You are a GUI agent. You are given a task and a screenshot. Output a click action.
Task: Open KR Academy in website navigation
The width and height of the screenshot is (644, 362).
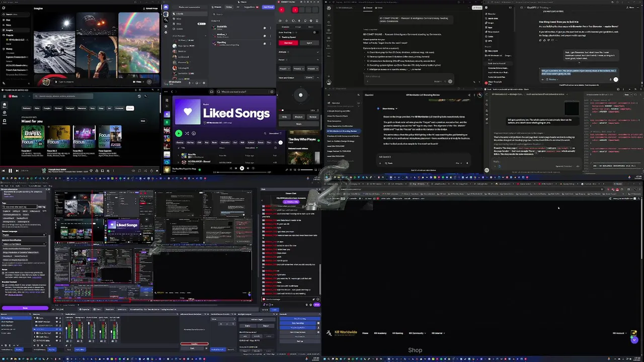pyautogui.click(x=380, y=333)
